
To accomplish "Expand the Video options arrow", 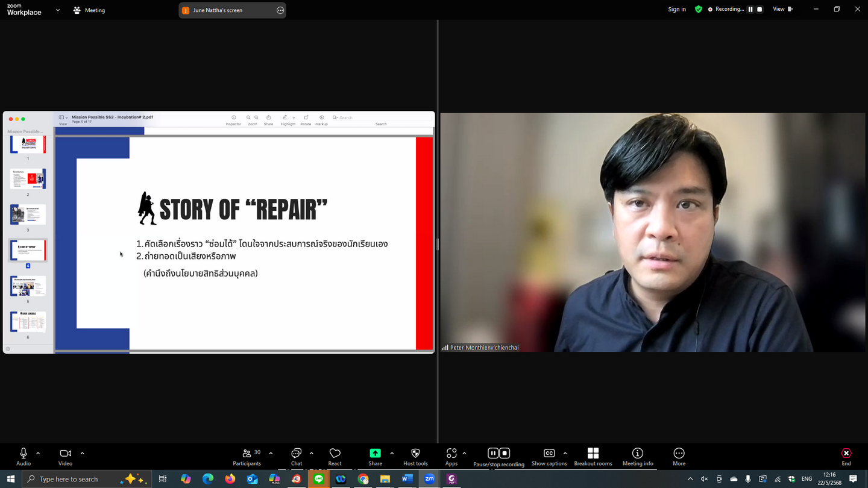I will pos(82,453).
